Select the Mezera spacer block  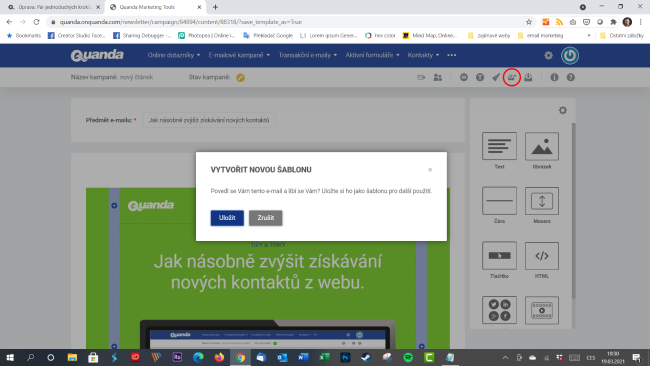pyautogui.click(x=542, y=201)
